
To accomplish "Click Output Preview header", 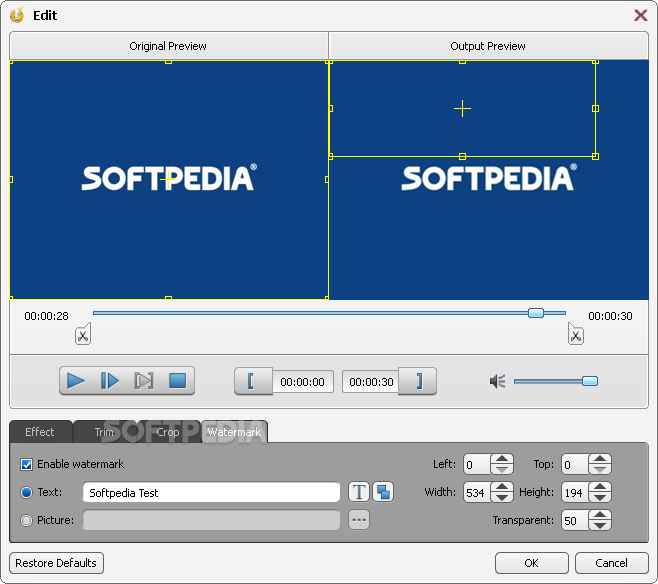I will coord(488,46).
